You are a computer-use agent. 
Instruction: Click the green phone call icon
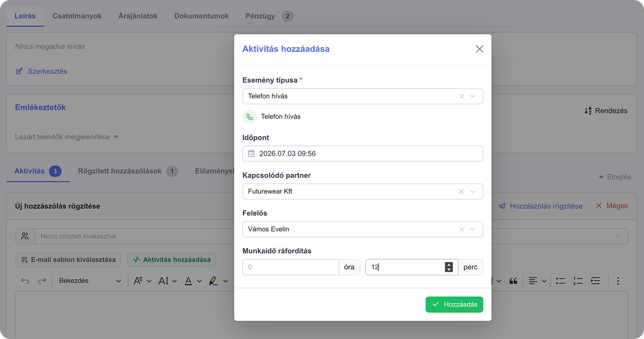(x=250, y=117)
